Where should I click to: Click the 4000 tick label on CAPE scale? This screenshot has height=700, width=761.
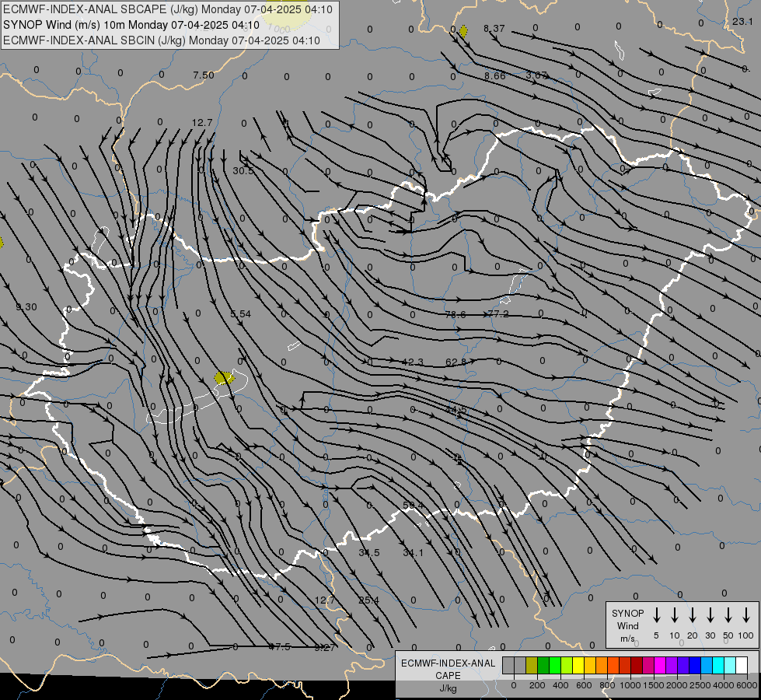point(724,685)
